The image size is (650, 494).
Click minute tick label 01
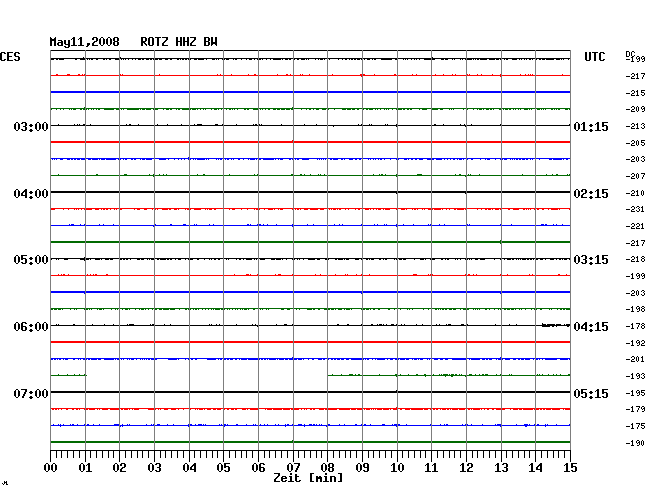[x=85, y=468]
